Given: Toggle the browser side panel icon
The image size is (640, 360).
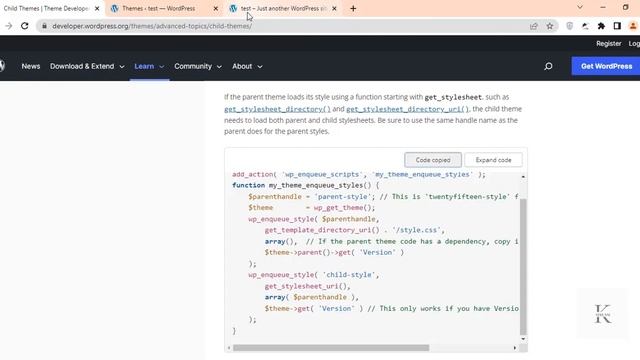Looking at the screenshot, I should pos(617,26).
